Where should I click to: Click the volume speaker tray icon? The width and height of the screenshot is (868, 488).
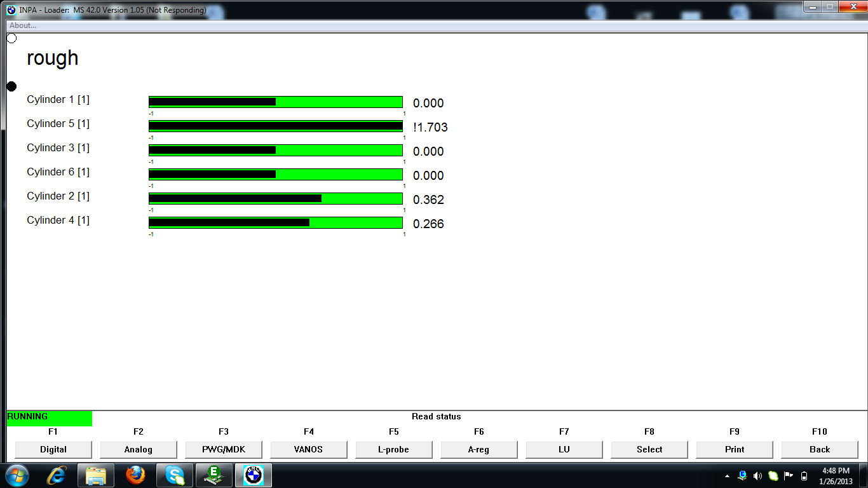[757, 476]
